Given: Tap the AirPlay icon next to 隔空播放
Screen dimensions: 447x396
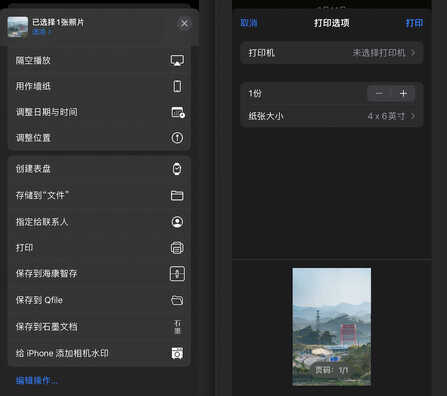Looking at the screenshot, I should coord(177,60).
